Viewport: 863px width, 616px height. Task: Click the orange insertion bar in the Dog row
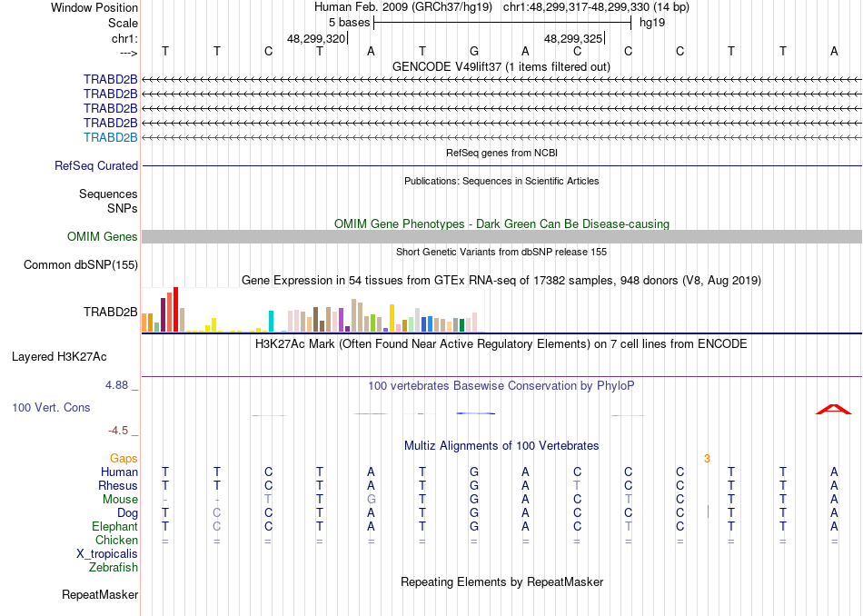pyautogui.click(x=708, y=512)
